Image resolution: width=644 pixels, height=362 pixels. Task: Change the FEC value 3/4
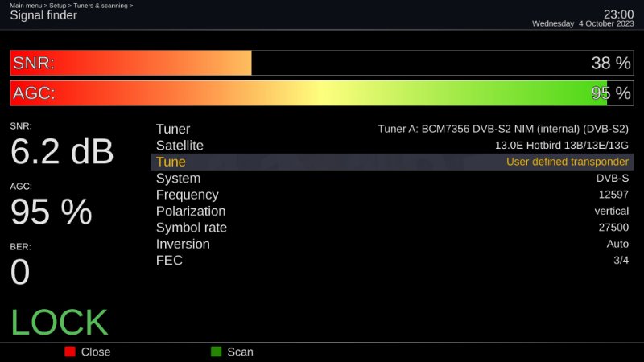coord(621,260)
